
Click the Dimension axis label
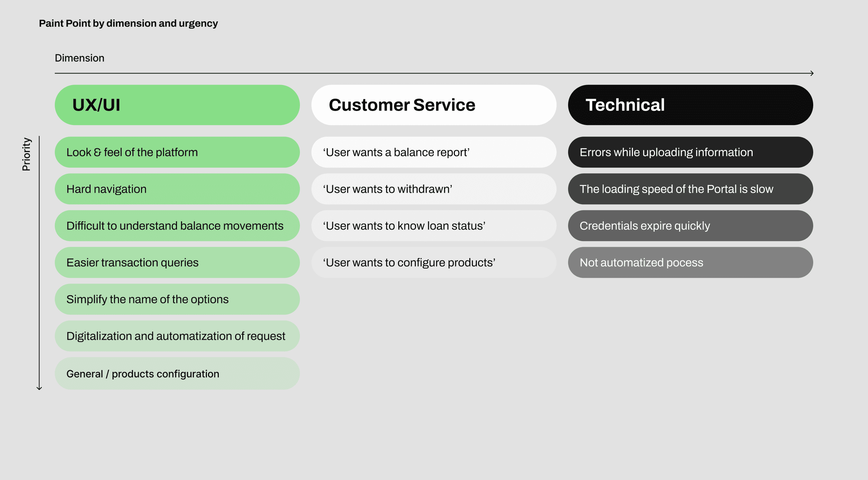(79, 58)
